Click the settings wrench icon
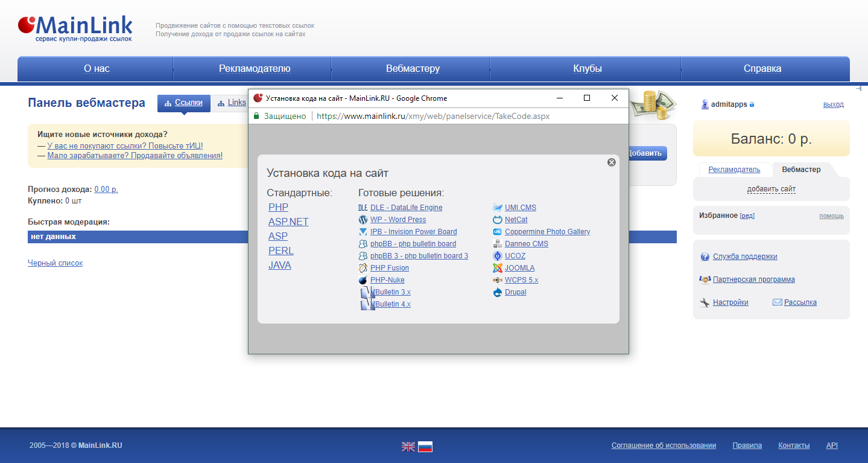 coord(705,302)
